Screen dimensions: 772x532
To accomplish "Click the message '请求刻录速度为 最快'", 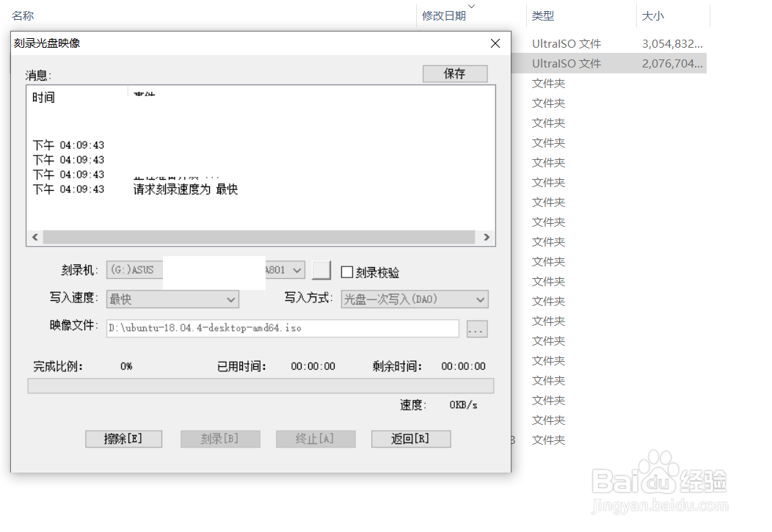I will (186, 189).
